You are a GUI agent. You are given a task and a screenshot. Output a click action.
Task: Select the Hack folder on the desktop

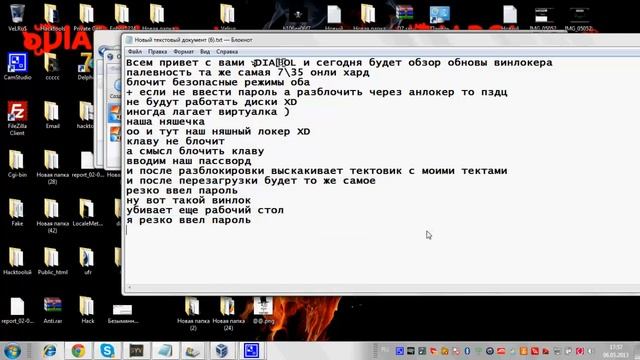87,310
